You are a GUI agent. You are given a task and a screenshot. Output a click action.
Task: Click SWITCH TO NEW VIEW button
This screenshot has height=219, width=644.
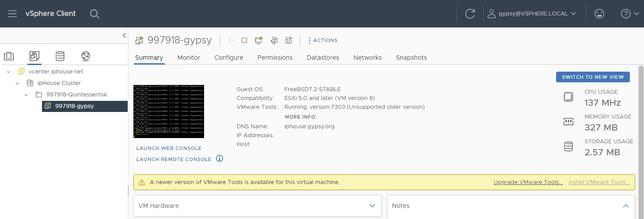pos(593,77)
